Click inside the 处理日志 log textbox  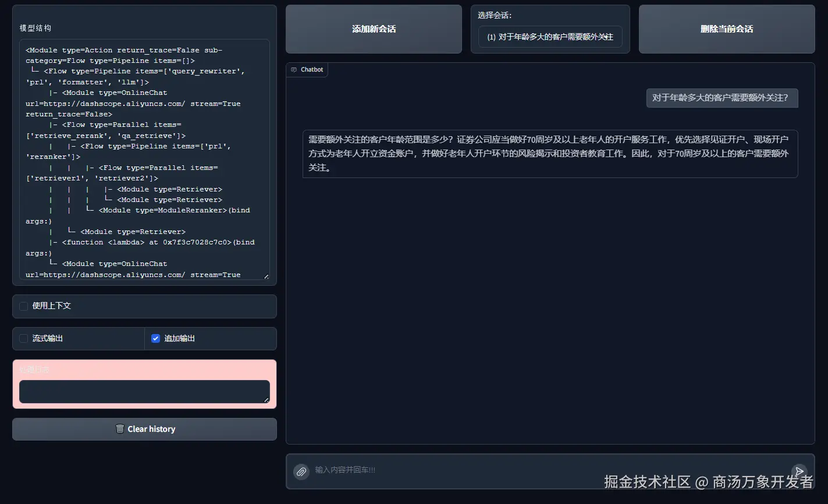pos(144,391)
